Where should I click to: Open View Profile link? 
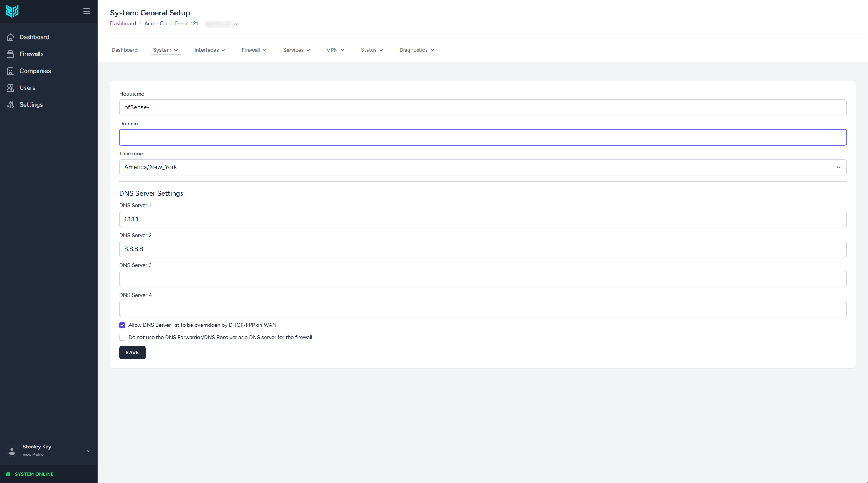tap(33, 455)
